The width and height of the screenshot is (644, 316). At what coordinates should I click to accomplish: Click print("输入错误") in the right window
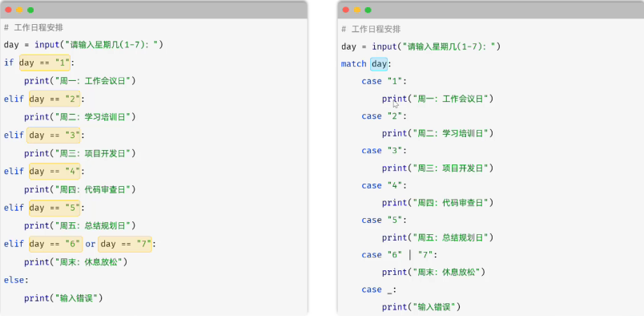pos(421,307)
